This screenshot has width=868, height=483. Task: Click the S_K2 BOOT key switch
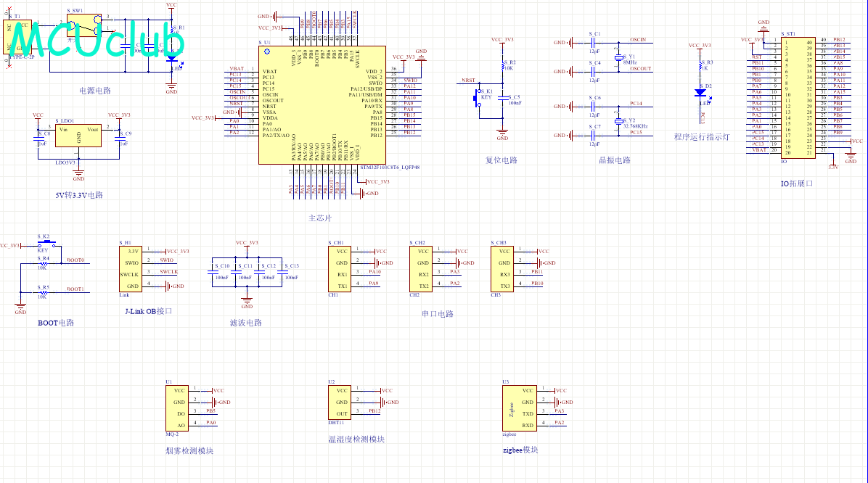[46, 243]
